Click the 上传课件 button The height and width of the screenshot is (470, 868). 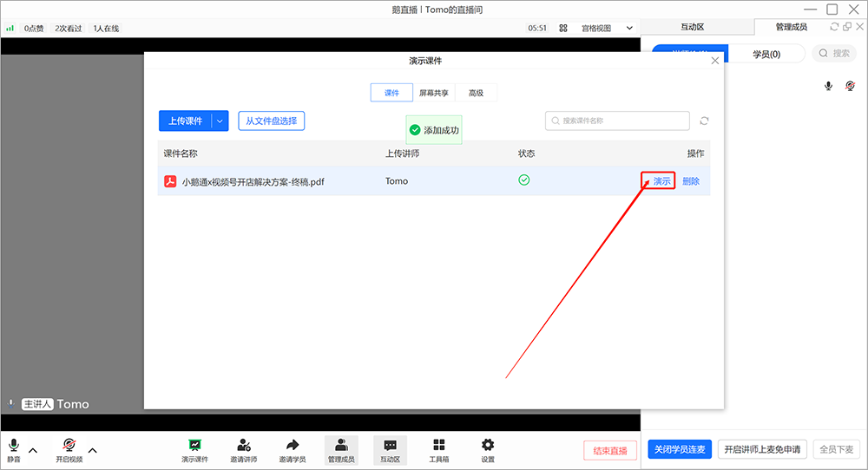[186, 121]
